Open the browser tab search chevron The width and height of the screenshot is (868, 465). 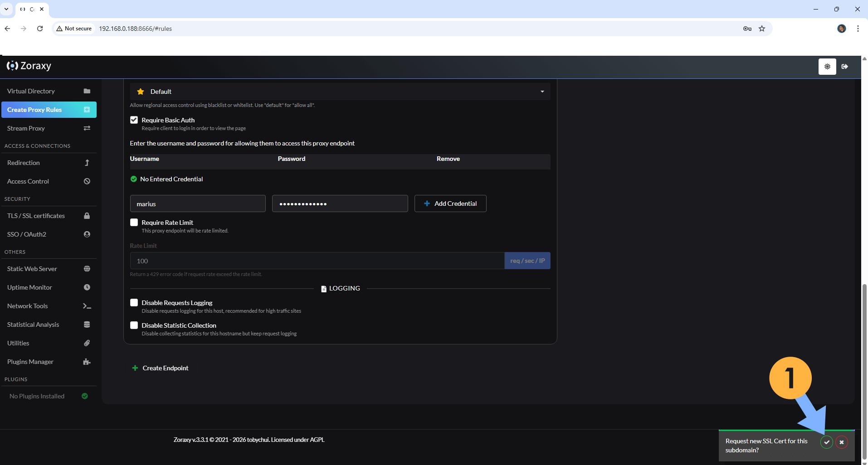(6, 9)
